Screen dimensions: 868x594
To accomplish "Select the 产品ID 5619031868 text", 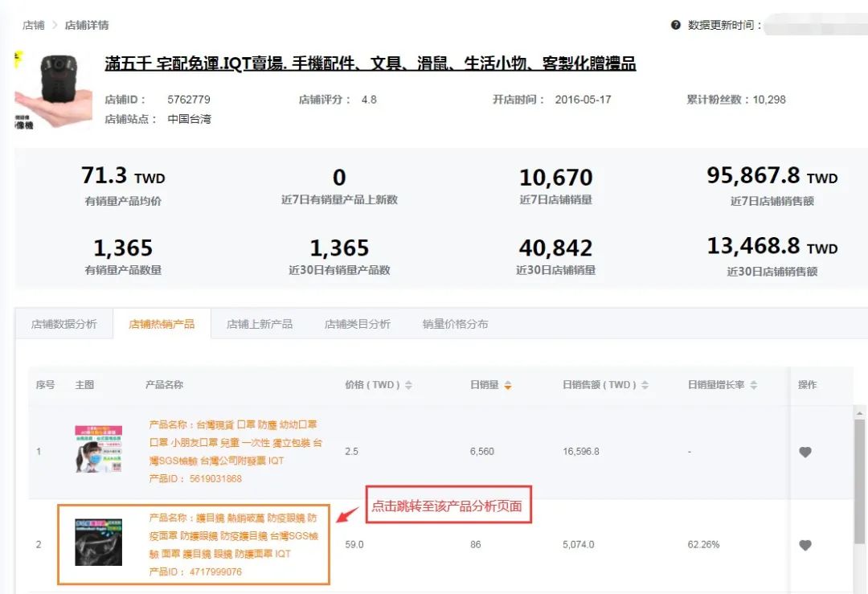I will point(195,479).
